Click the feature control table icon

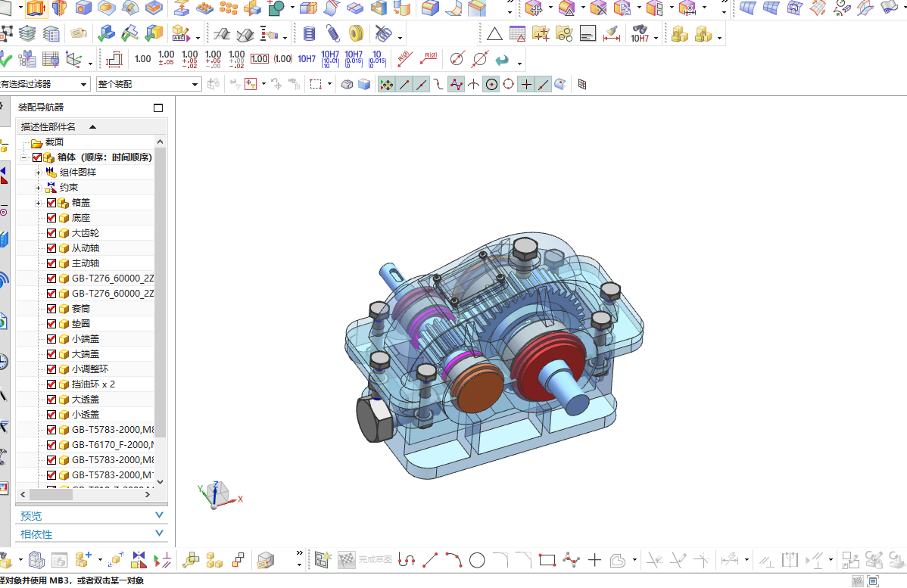517,34
